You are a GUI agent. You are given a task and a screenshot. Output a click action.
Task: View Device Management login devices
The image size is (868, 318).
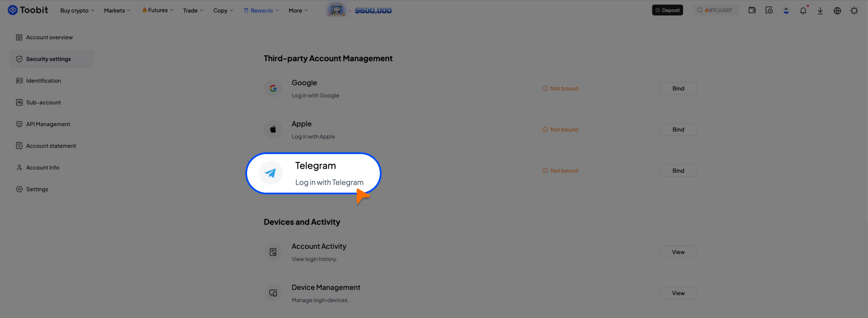coord(678,293)
